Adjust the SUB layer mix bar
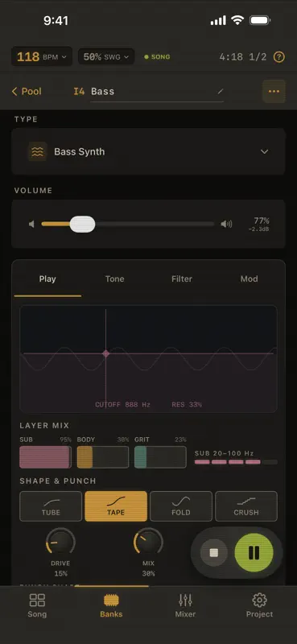The image size is (297, 644). click(46, 457)
